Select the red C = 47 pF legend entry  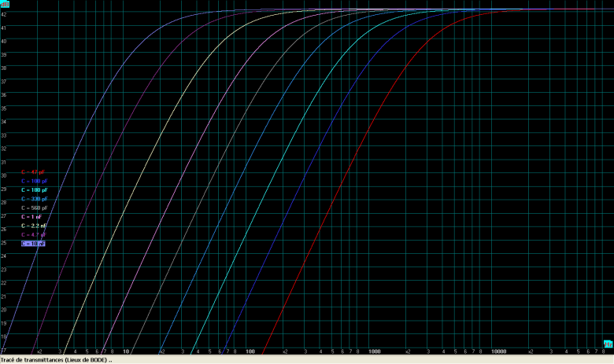coord(34,171)
